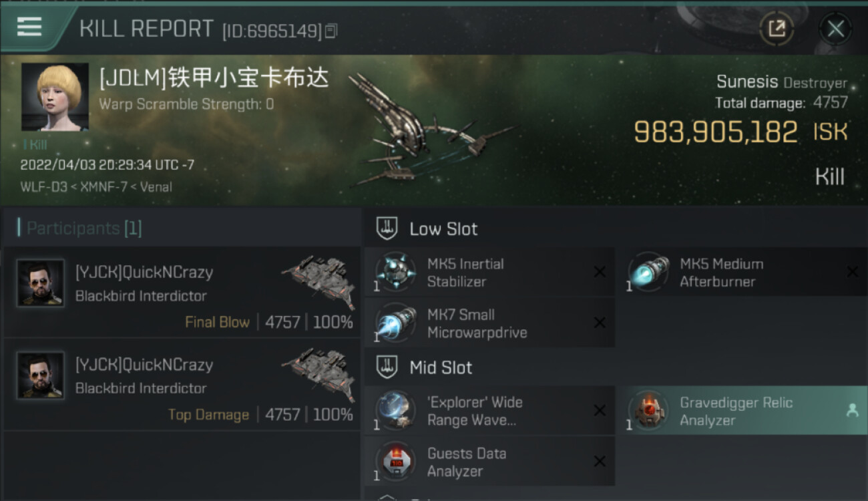Click the 'Explorer' Wide Range Wave module icon
This screenshot has height=501, width=868.
[395, 410]
